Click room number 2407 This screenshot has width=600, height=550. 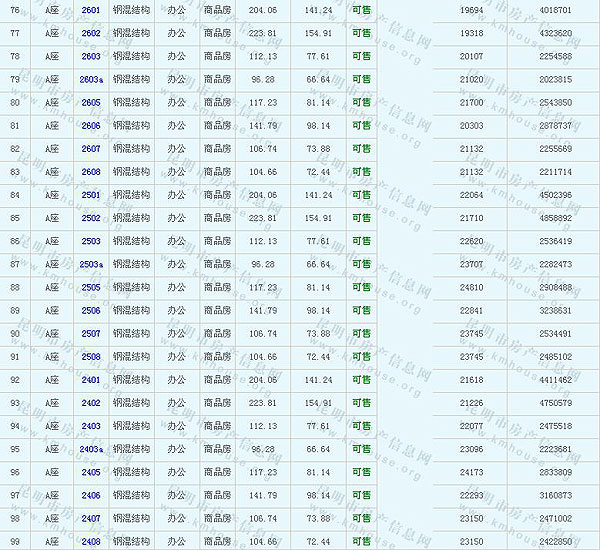tap(91, 519)
